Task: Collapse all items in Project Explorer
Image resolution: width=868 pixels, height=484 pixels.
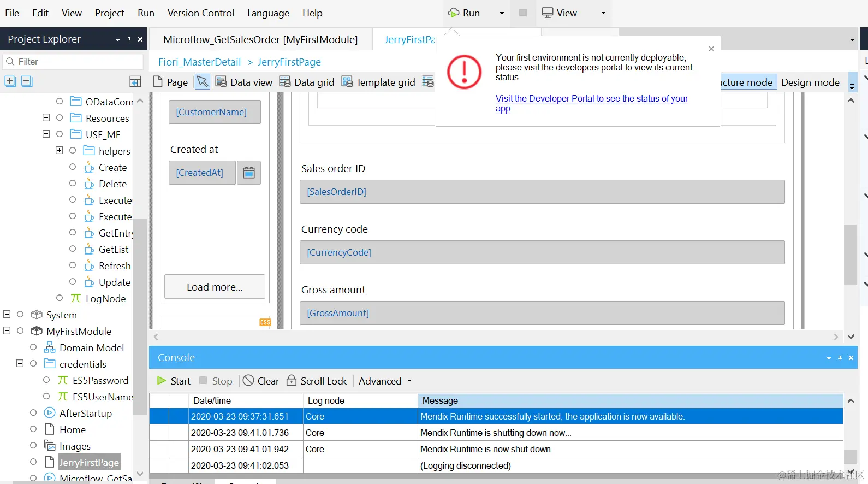Action: [x=27, y=81]
